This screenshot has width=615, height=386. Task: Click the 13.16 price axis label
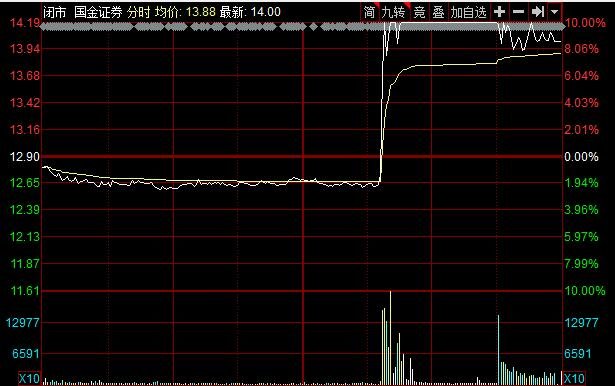pos(25,129)
